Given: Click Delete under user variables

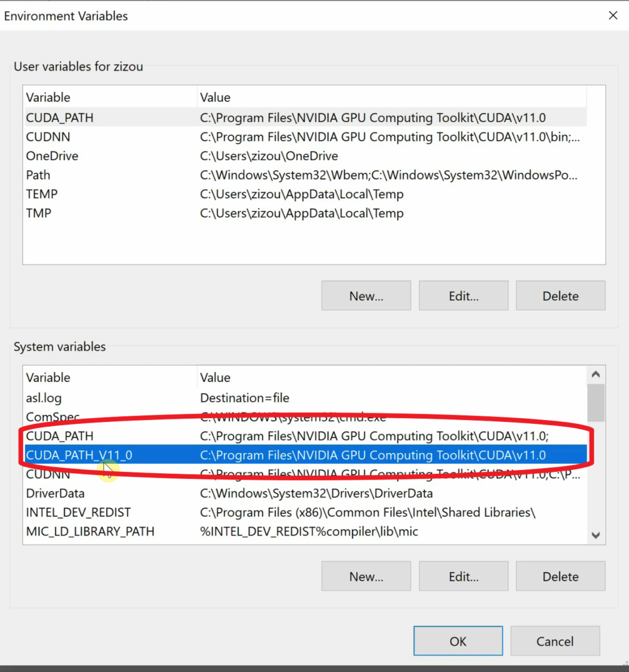Looking at the screenshot, I should pos(560,295).
